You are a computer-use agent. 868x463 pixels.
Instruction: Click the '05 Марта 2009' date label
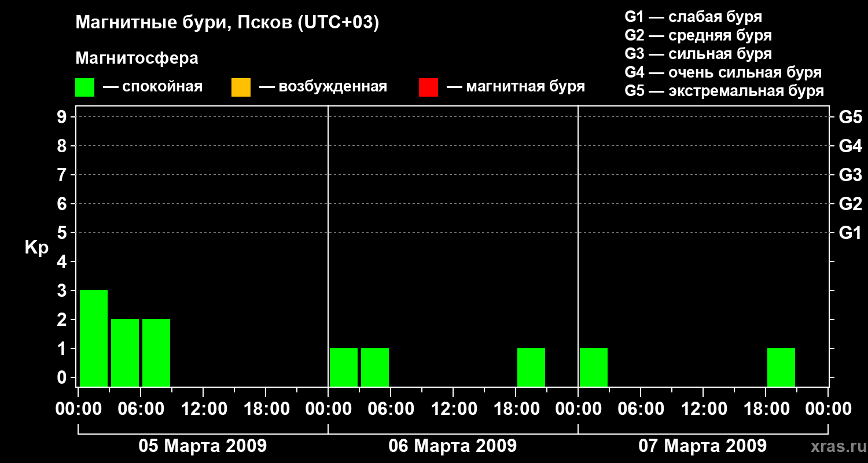coord(203,446)
